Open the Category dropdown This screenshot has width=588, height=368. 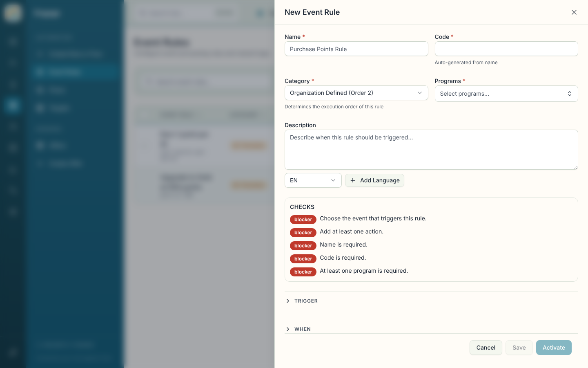pos(356,93)
